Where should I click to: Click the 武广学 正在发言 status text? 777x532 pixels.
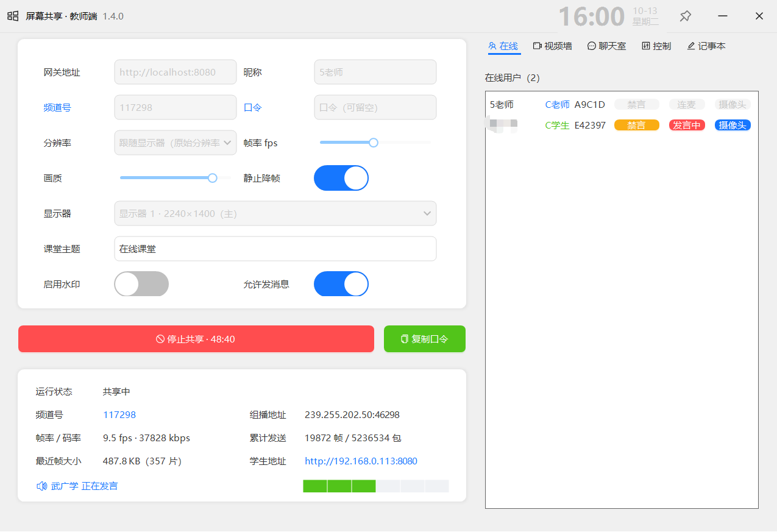click(x=85, y=486)
